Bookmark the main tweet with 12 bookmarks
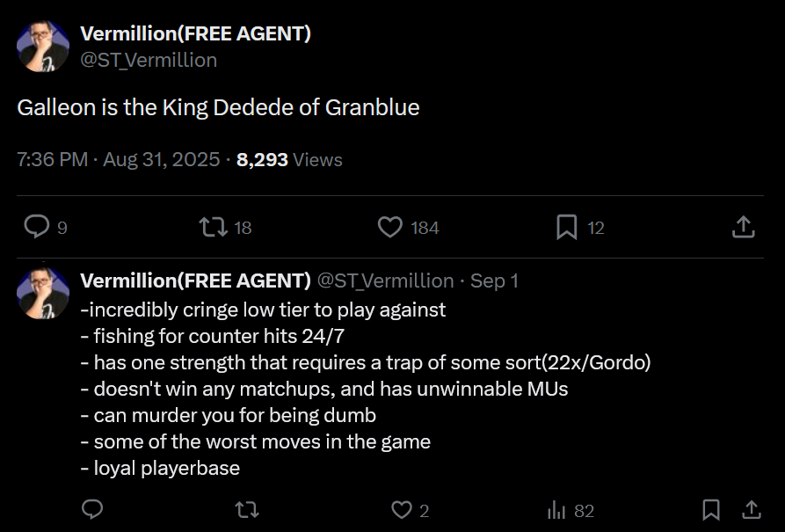785x532 pixels. [567, 228]
